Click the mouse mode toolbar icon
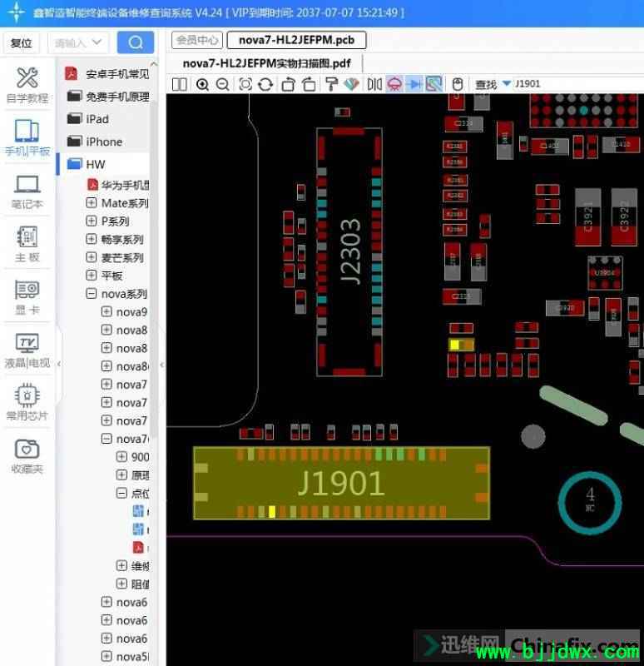 pos(458,84)
